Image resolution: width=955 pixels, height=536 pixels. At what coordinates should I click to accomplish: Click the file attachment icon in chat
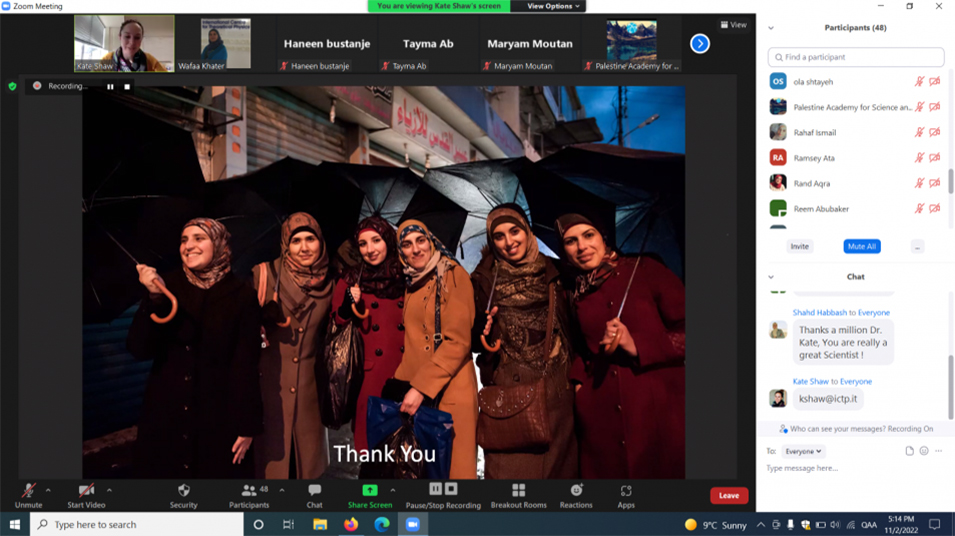click(909, 451)
